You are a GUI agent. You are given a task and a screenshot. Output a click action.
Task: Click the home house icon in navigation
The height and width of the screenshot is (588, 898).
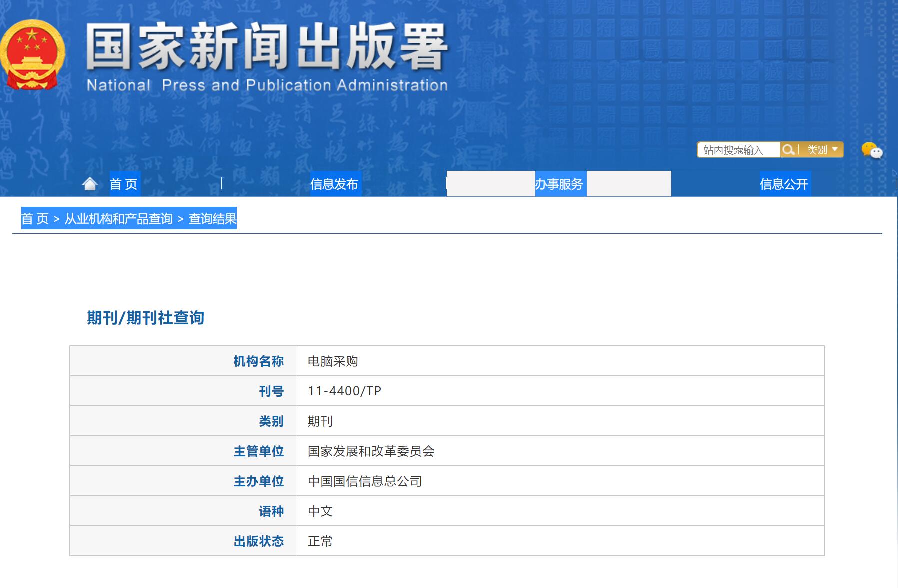click(90, 184)
